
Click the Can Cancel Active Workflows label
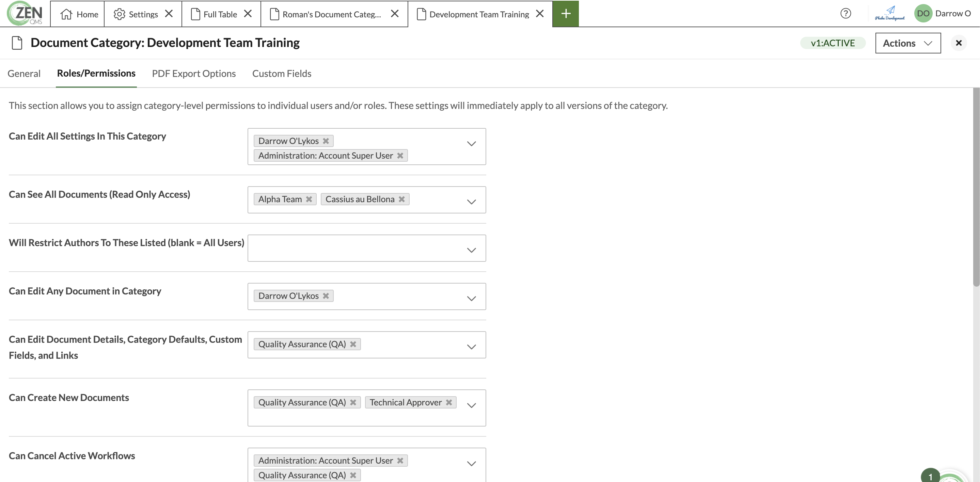(x=72, y=456)
